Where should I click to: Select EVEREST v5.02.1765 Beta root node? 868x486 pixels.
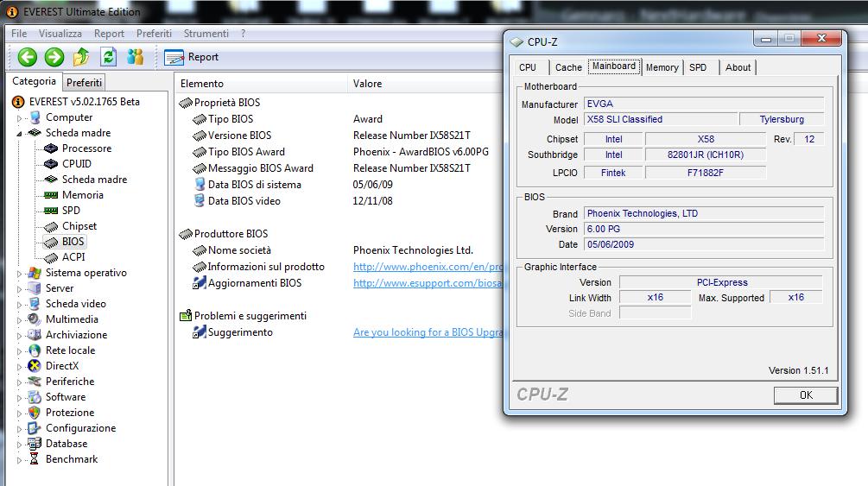click(84, 102)
